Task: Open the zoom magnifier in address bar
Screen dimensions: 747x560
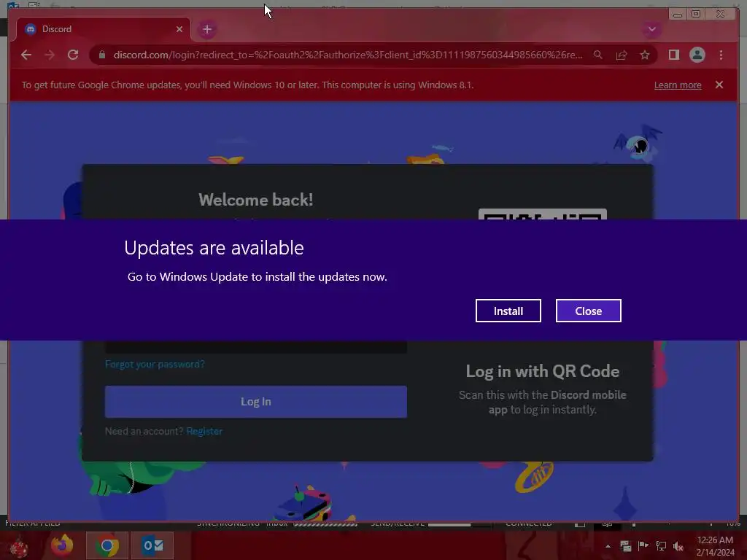Action: click(598, 55)
